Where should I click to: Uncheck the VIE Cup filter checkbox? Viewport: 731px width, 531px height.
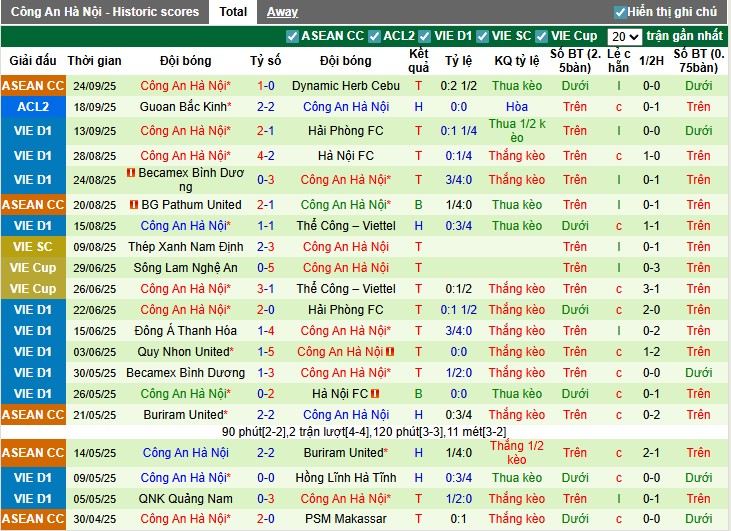pyautogui.click(x=541, y=36)
